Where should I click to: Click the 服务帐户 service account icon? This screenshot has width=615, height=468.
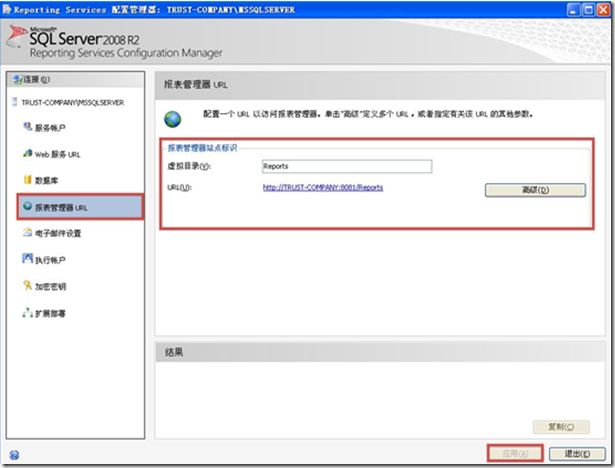(27, 127)
